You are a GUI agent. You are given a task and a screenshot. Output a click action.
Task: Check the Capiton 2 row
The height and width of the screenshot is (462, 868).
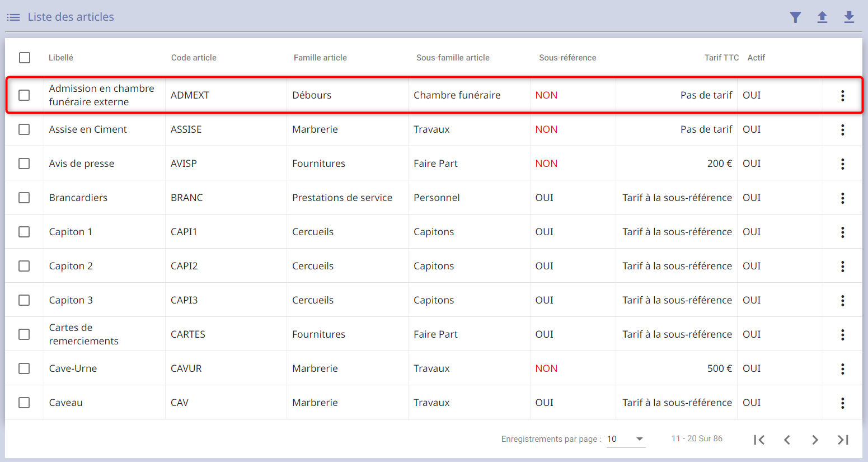coord(24,266)
